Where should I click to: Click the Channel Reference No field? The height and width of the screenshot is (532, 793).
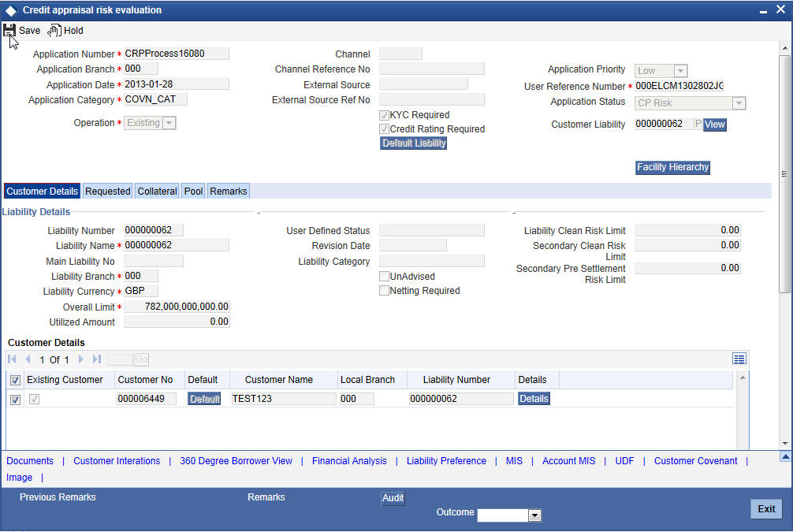tap(432, 69)
